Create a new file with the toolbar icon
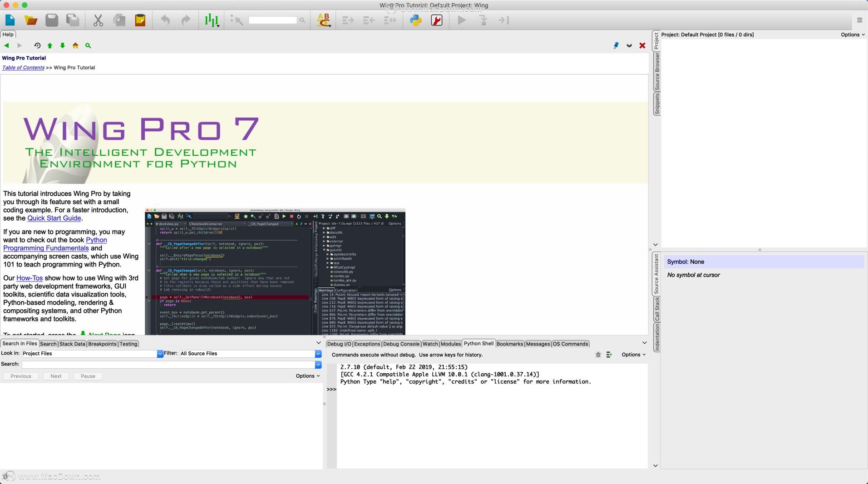Viewport: 868px width, 484px height. (x=10, y=20)
